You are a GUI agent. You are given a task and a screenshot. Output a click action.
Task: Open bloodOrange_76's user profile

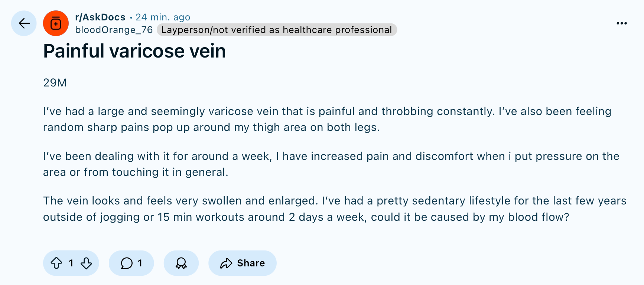(x=114, y=30)
